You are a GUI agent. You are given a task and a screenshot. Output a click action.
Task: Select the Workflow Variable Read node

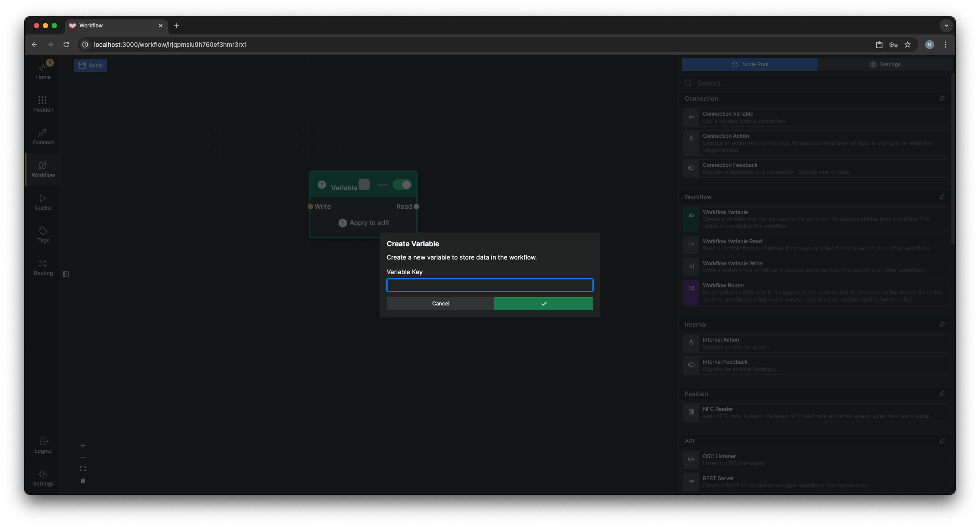(x=815, y=245)
